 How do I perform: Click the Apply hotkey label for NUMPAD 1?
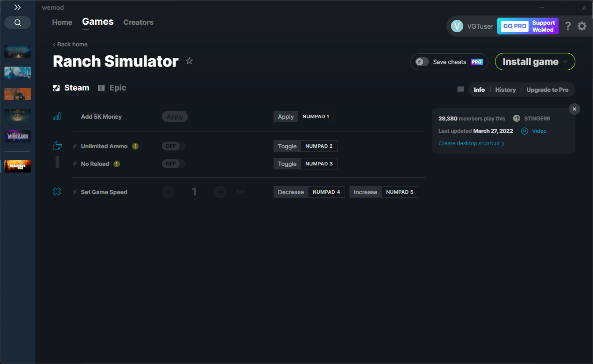tap(286, 116)
